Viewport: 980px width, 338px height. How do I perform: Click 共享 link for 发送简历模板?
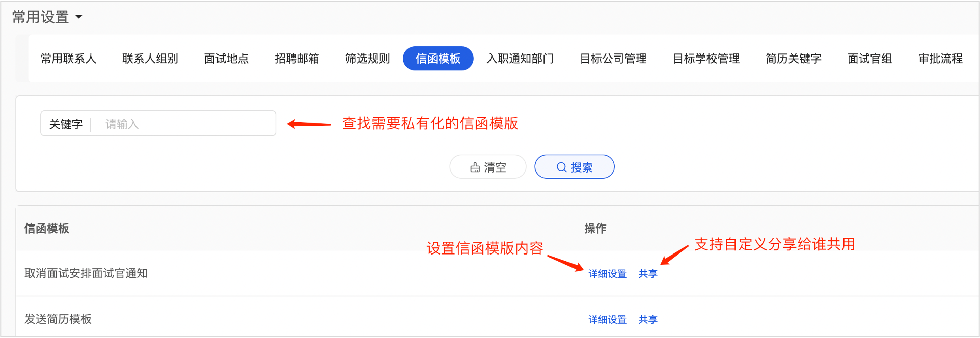click(x=648, y=320)
